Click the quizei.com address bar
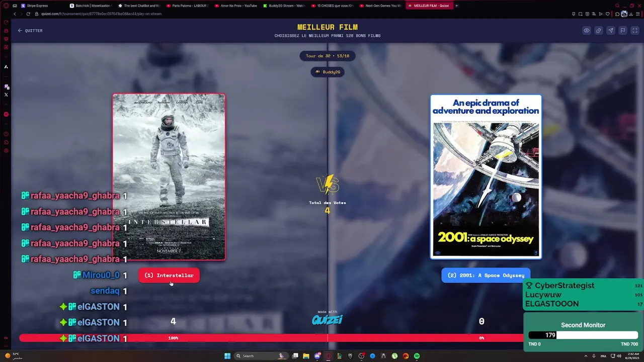The image size is (644, 362). tap(302, 14)
